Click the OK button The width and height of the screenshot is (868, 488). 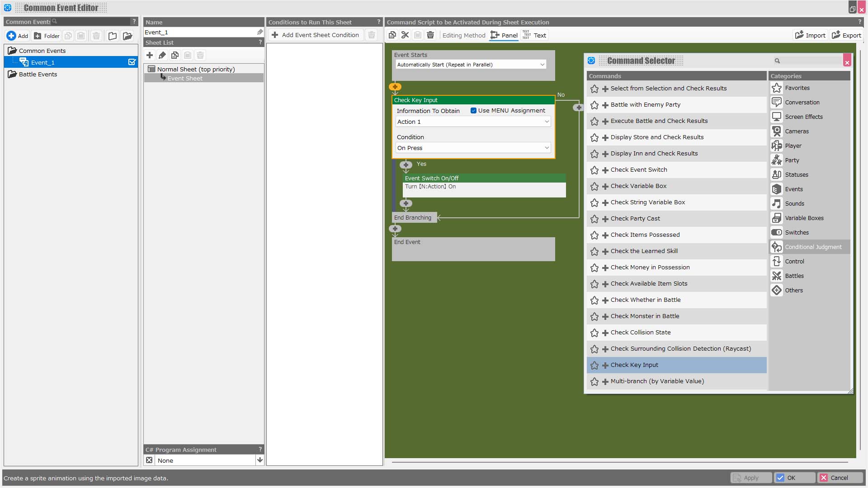794,478
